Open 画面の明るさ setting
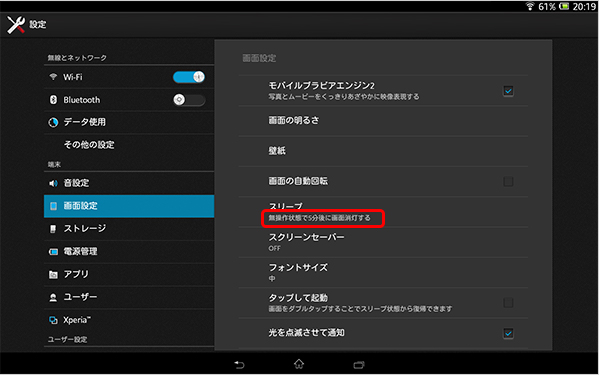 coord(383,121)
